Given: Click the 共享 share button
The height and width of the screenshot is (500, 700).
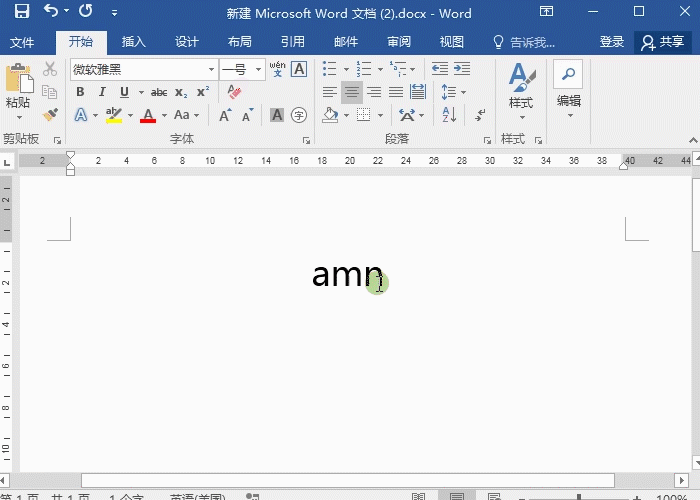Looking at the screenshot, I should [x=664, y=42].
